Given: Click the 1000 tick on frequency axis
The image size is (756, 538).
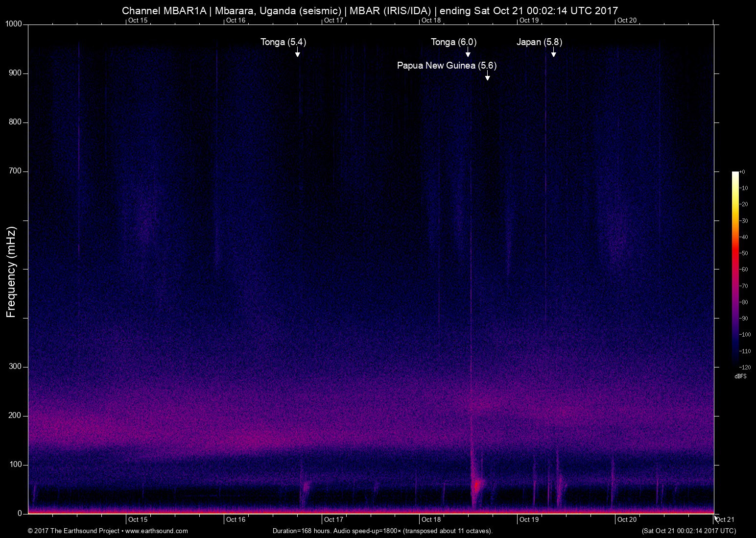Looking at the screenshot, I should 14,24.
